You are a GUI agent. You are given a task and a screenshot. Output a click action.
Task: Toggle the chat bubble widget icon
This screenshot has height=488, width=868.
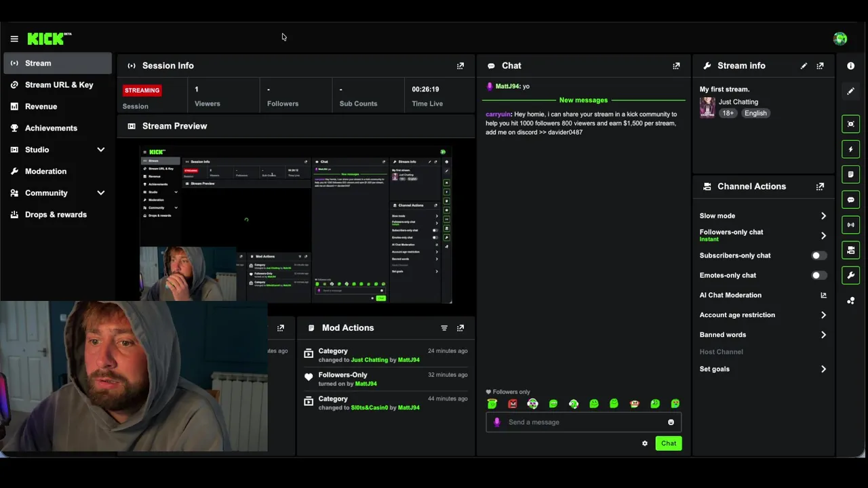pos(850,200)
